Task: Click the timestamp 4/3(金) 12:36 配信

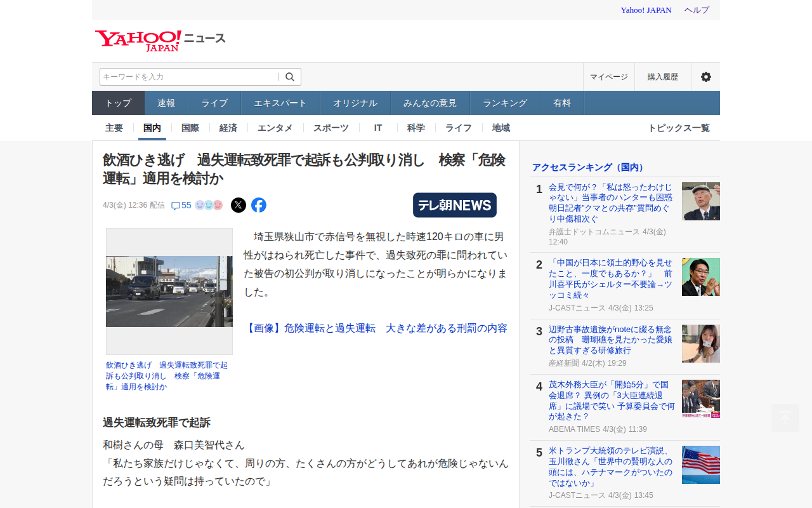Action: tap(134, 205)
